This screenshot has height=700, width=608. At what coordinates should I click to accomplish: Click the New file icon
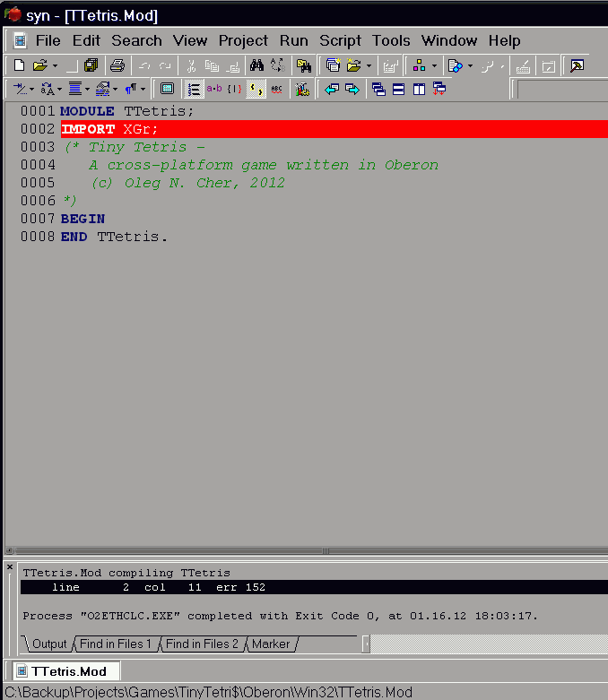click(x=20, y=65)
